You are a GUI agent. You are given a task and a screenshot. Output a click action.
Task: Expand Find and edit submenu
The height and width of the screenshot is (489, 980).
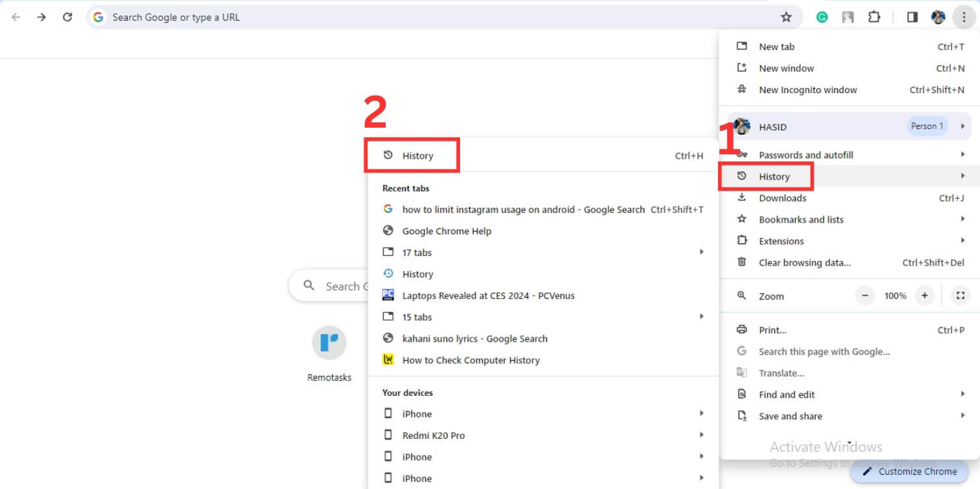coord(849,395)
